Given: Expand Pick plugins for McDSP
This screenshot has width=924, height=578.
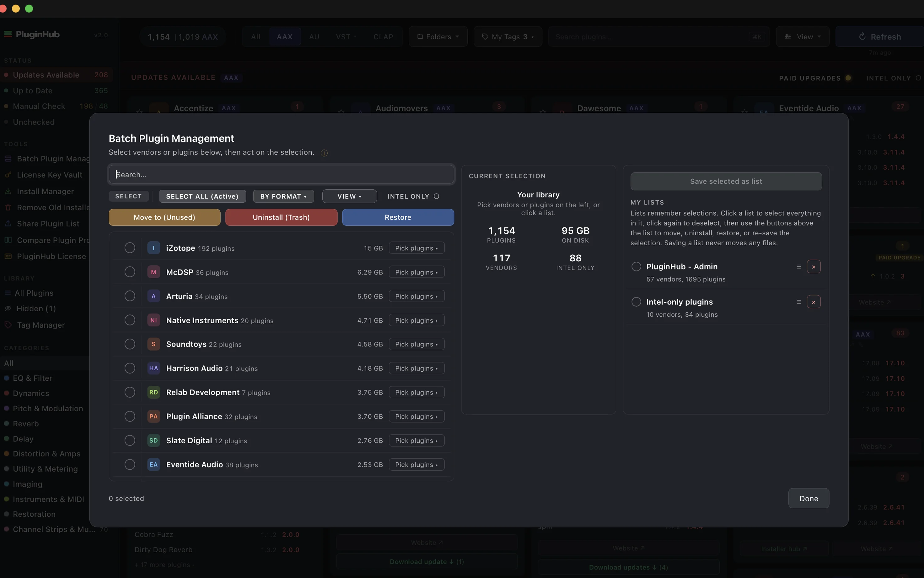Looking at the screenshot, I should pos(416,272).
